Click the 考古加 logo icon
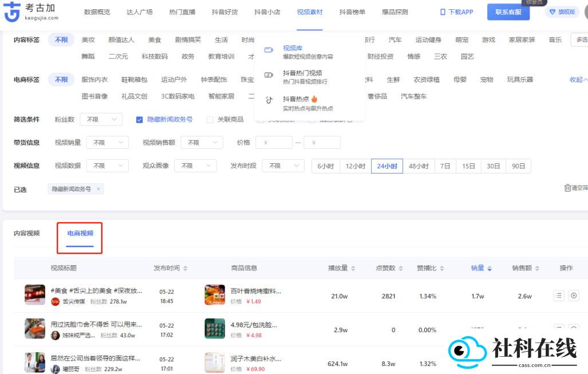 pos(11,11)
